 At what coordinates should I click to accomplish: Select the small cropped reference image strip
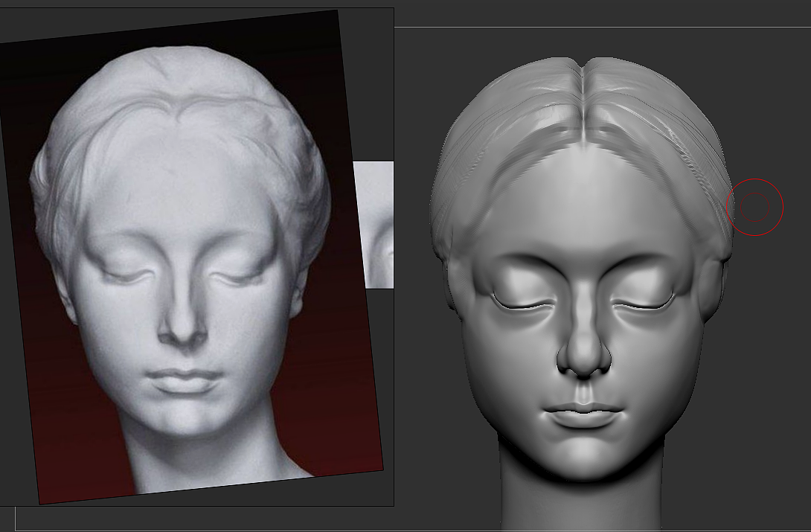pos(374,225)
